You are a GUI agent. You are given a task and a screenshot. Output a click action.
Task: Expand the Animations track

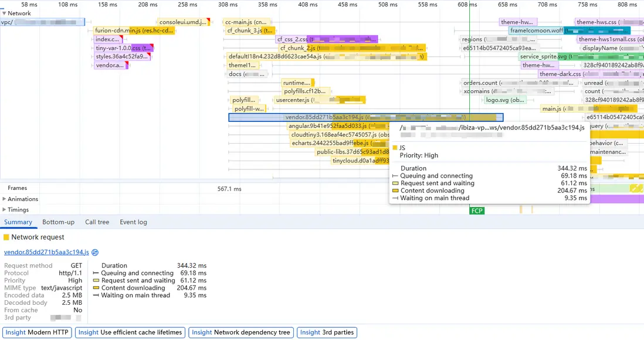[5, 199]
